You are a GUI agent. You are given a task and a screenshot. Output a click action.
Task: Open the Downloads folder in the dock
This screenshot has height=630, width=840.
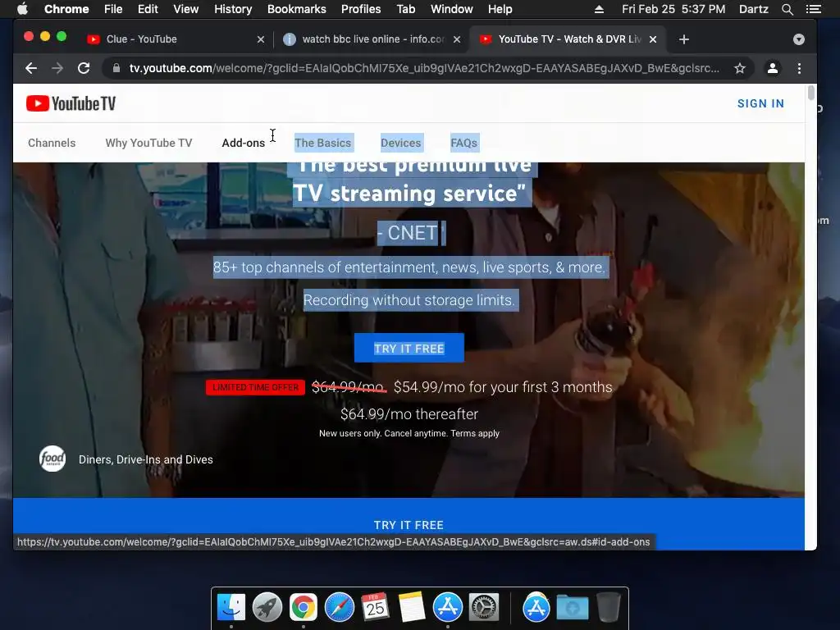572,608
